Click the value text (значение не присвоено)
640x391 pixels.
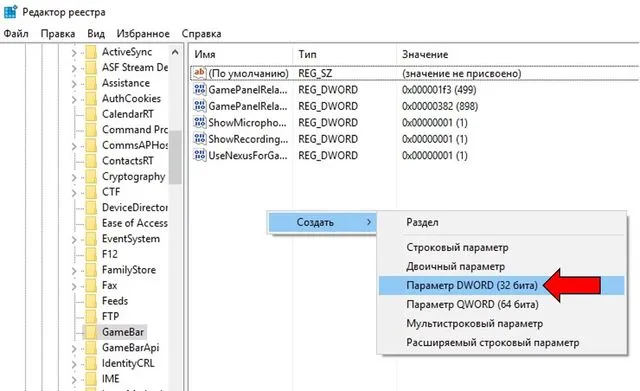[462, 73]
